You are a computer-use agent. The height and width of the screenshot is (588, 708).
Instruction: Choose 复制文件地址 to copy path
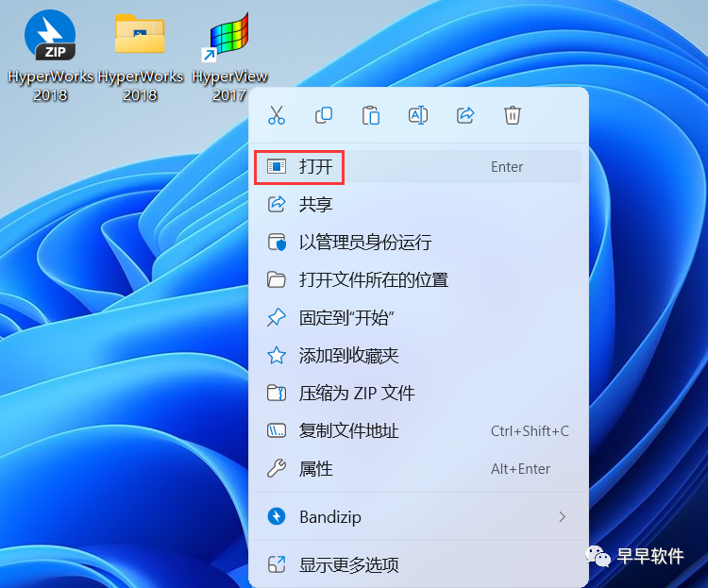point(349,431)
